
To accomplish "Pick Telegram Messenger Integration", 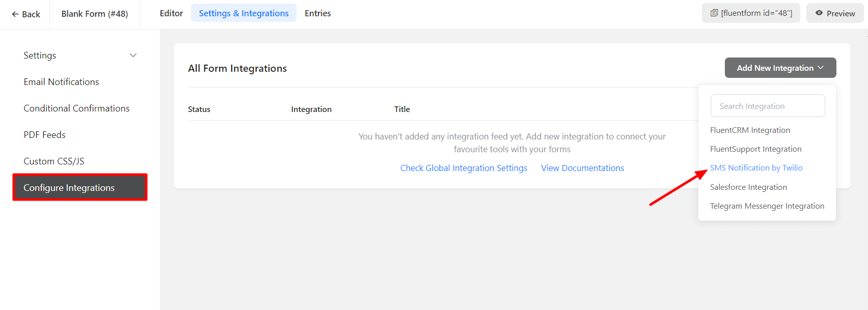I will pos(767,206).
